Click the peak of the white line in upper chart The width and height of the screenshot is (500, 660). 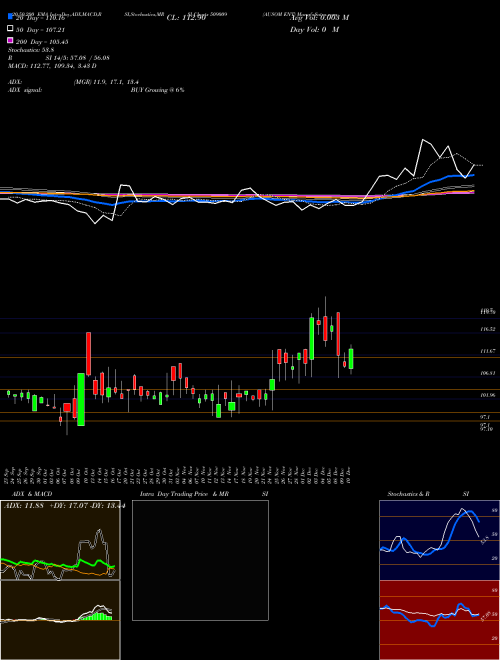pos(423,140)
